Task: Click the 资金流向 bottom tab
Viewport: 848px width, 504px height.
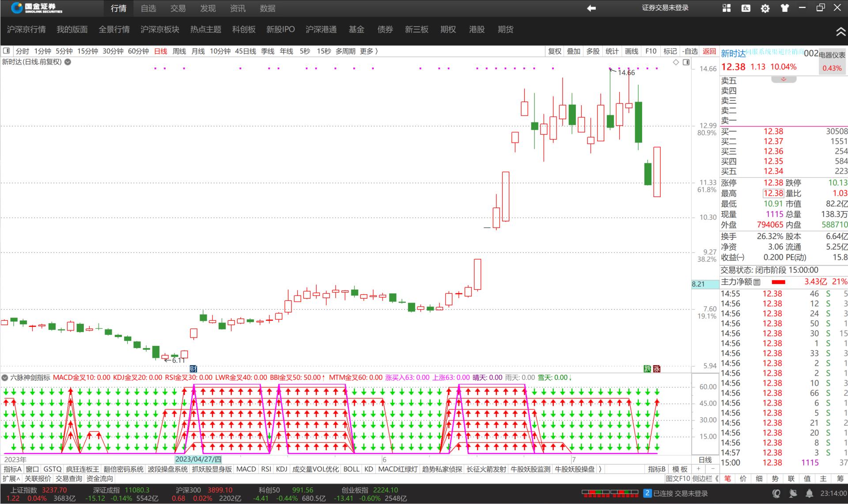Action: point(99,479)
